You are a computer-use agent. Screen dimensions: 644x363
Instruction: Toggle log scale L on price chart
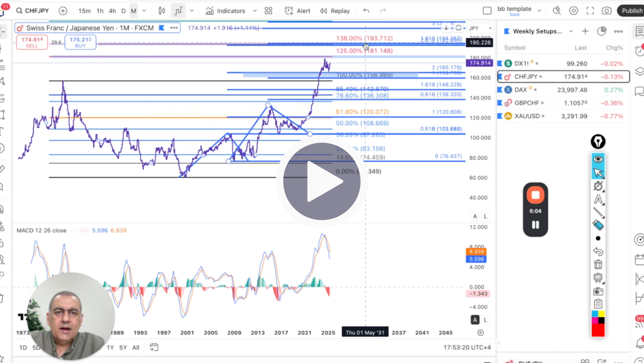pos(485,216)
